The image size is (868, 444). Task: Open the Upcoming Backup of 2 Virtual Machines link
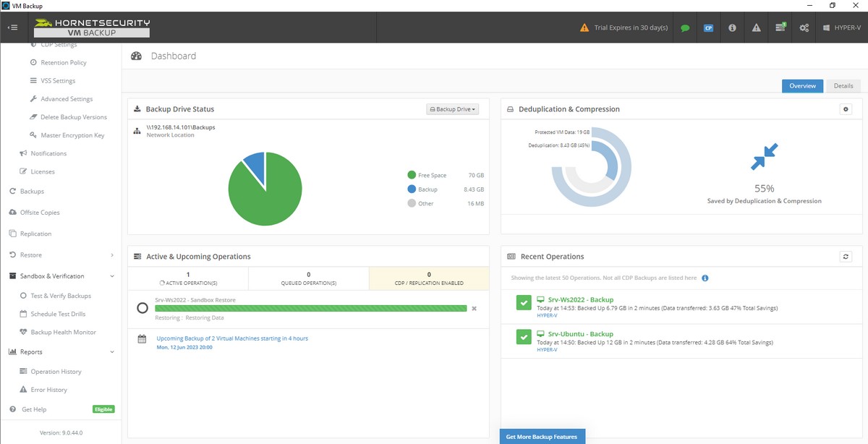(231, 338)
